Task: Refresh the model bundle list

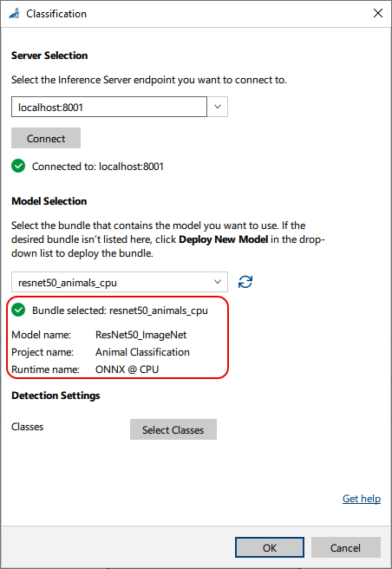Action: pyautogui.click(x=245, y=282)
